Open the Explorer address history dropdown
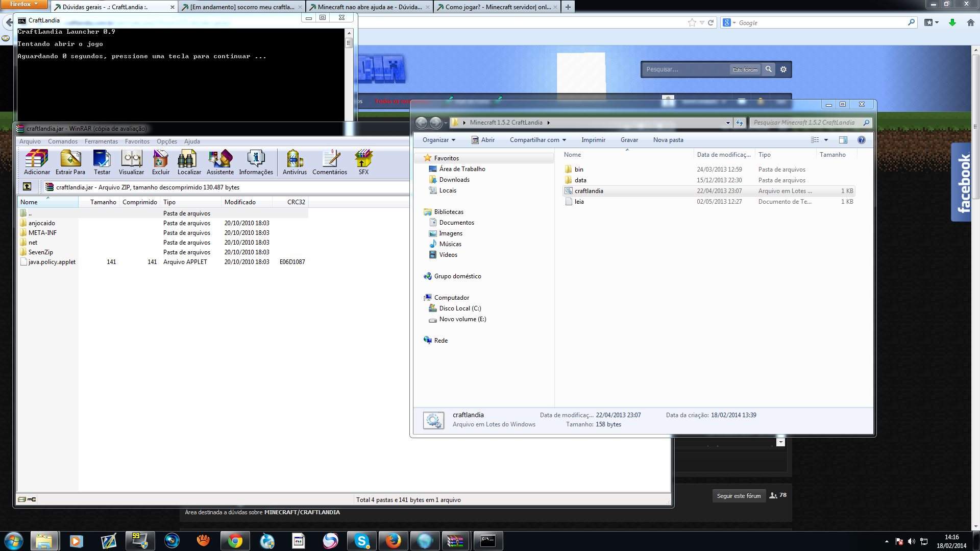This screenshot has height=551, width=980. pyautogui.click(x=728, y=123)
